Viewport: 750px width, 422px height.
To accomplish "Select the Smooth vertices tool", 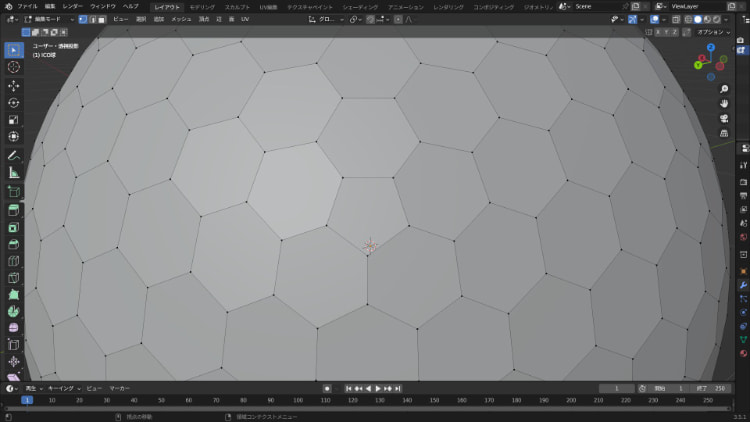I will [x=14, y=328].
